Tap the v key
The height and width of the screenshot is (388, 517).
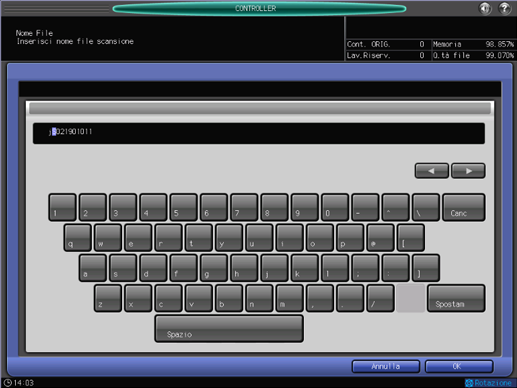[199, 298]
